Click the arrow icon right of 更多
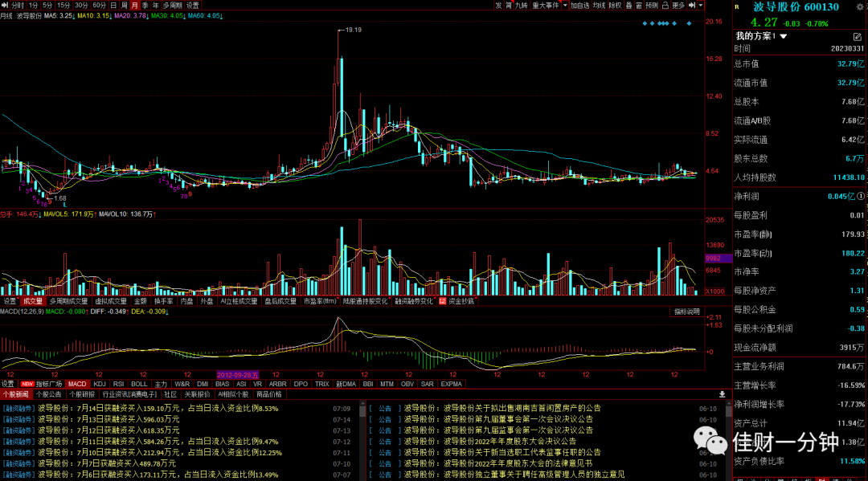The width and height of the screenshot is (868, 481). pos(692,5)
